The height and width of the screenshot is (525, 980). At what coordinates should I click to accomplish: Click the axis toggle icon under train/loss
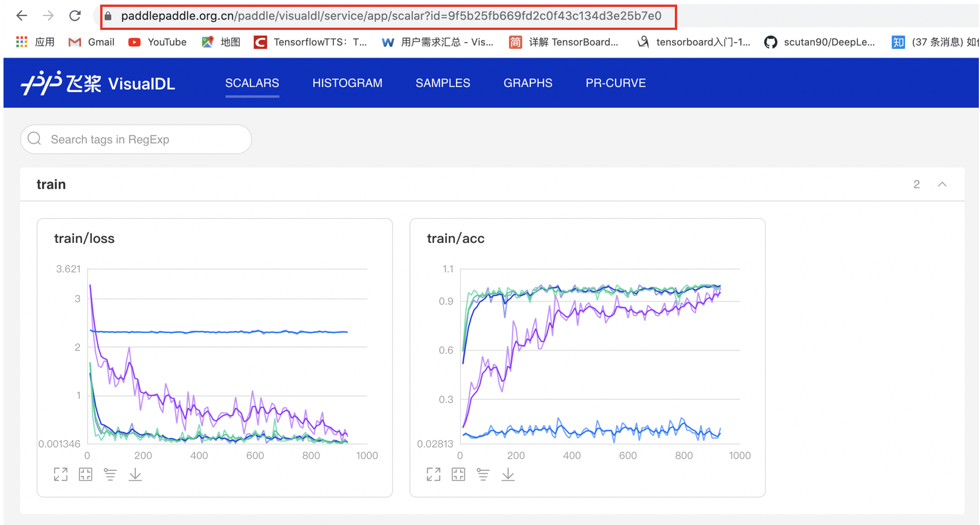[x=110, y=474]
